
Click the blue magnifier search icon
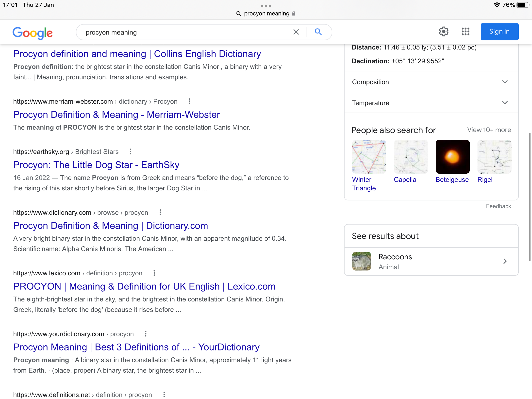[318, 32]
